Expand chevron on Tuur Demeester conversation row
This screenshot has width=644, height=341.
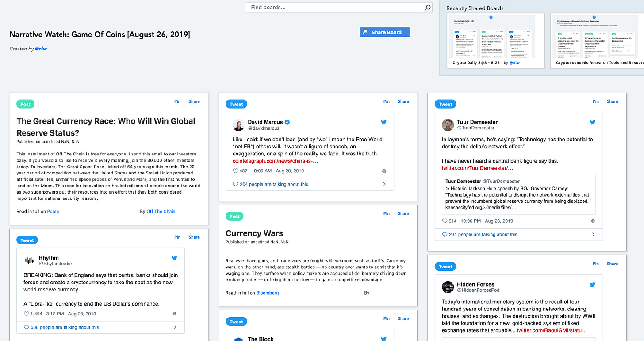click(x=593, y=235)
